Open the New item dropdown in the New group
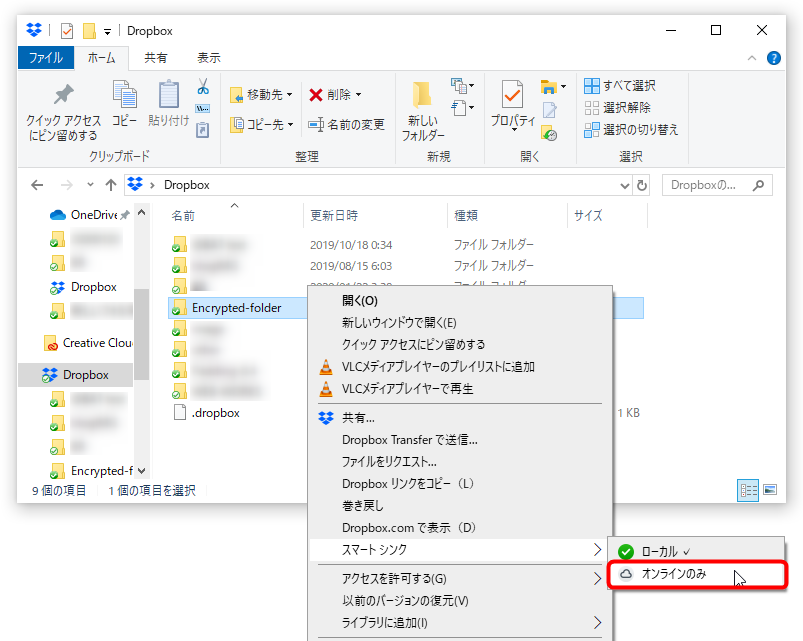 tap(462, 86)
